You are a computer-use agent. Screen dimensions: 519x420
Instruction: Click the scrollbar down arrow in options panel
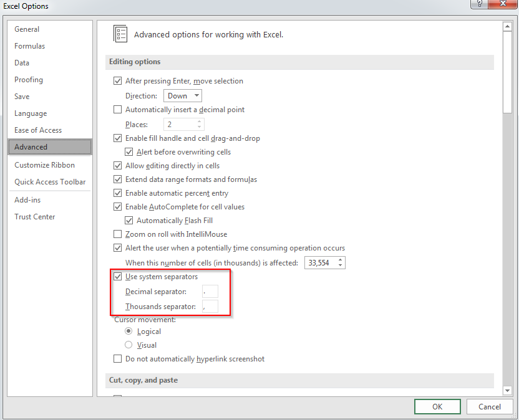point(507,390)
